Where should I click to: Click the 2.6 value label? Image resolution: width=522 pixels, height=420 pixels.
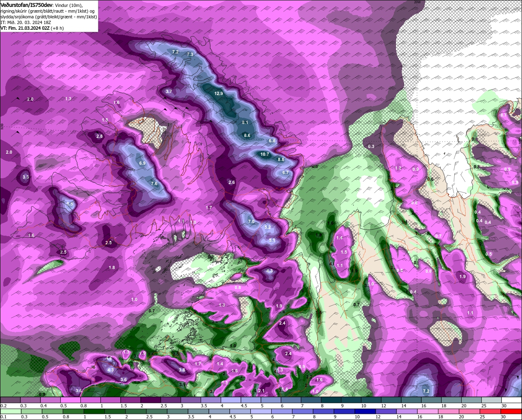click(x=232, y=182)
